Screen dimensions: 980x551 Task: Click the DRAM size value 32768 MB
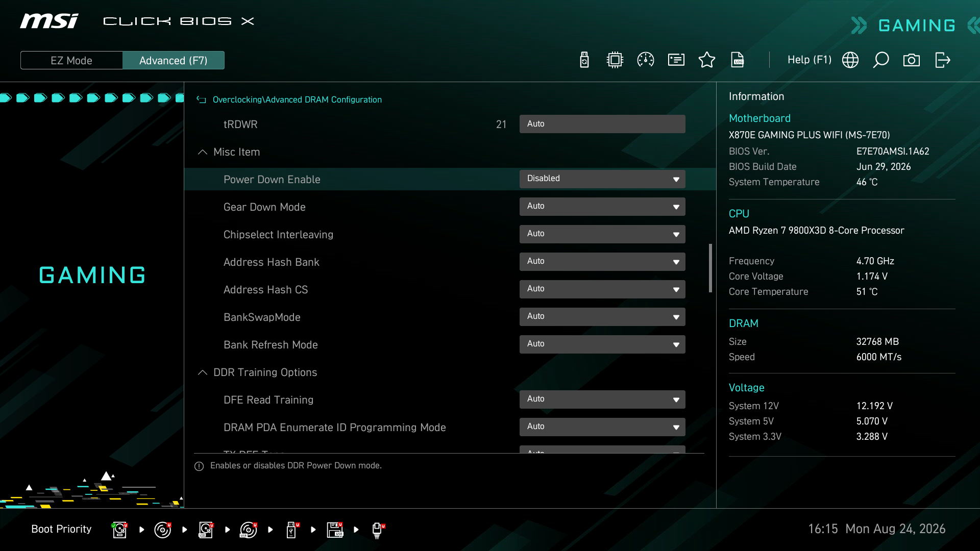click(877, 342)
